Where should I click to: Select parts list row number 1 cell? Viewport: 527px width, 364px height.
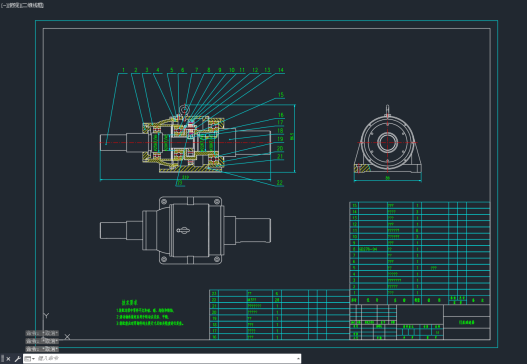point(354,293)
